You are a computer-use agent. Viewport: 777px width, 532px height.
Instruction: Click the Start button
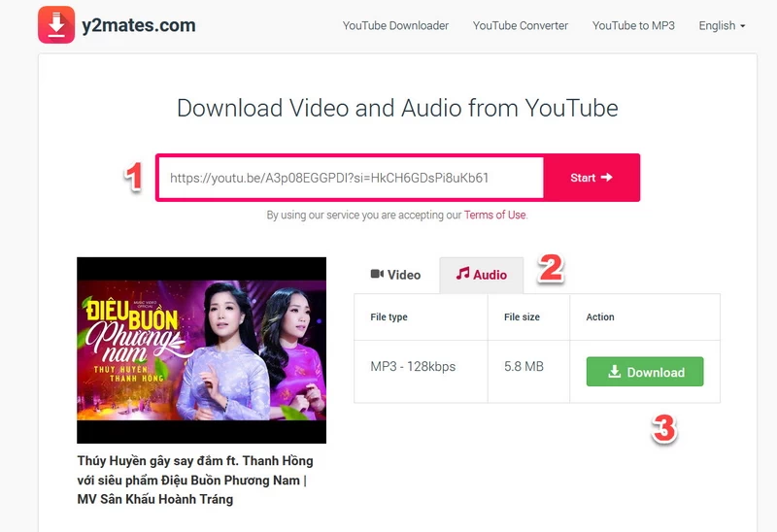(591, 178)
